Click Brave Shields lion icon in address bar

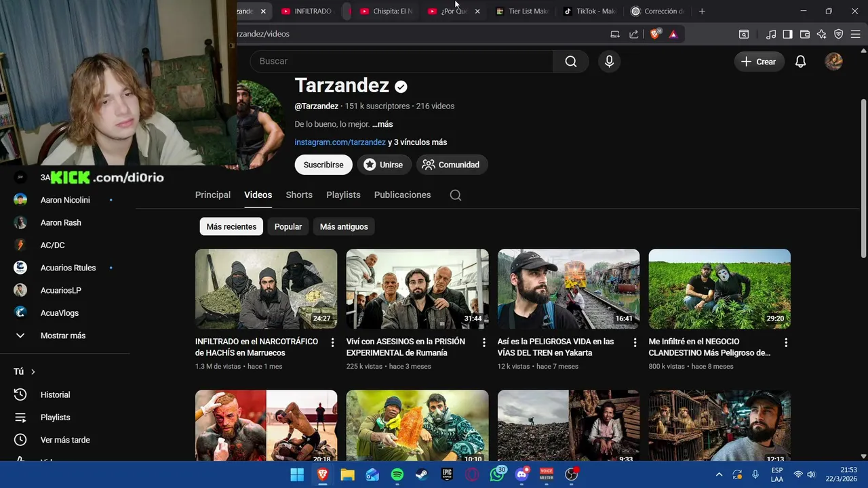click(655, 34)
